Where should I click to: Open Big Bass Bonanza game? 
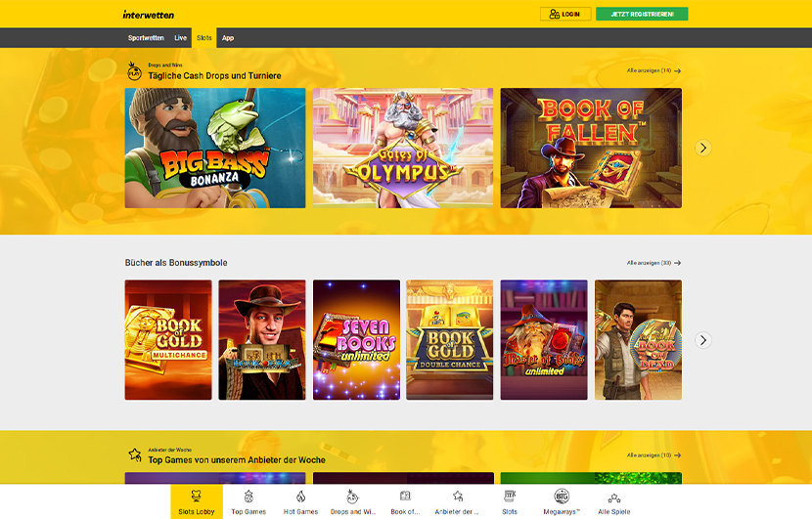215,148
